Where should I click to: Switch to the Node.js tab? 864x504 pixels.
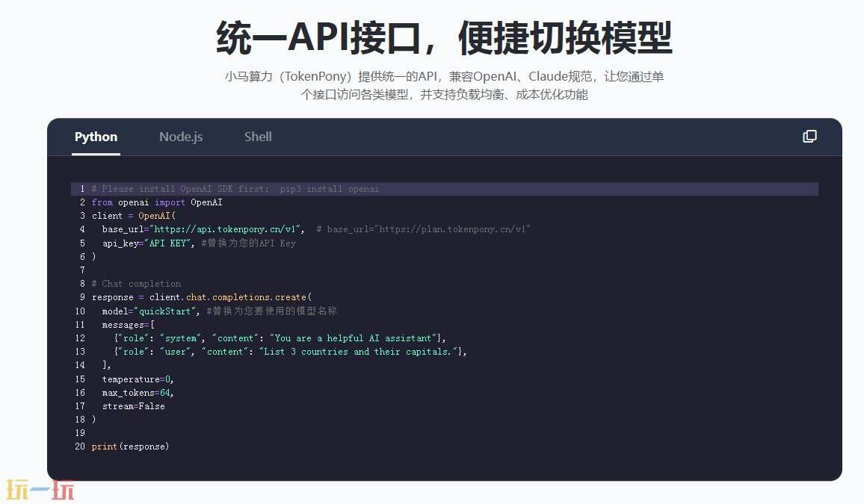[x=180, y=137]
